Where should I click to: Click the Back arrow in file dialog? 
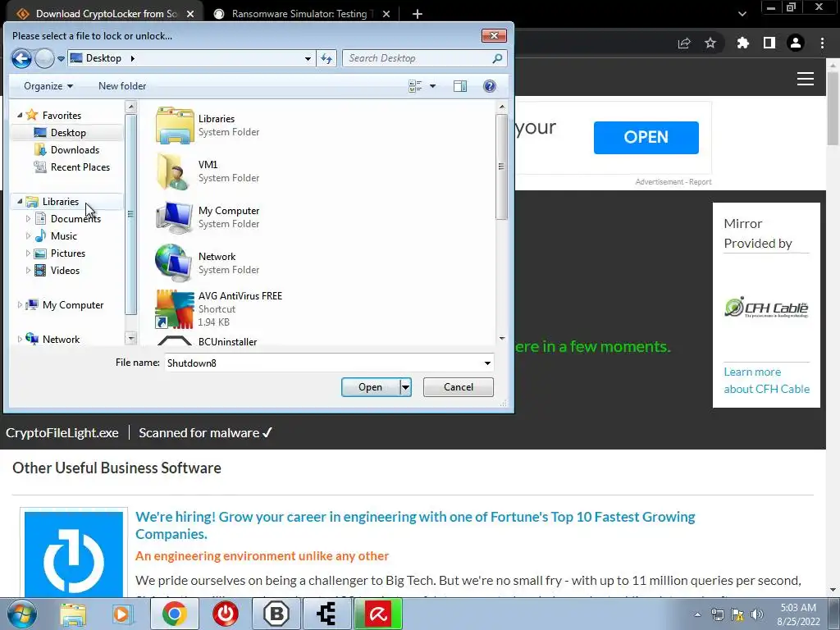click(x=21, y=58)
